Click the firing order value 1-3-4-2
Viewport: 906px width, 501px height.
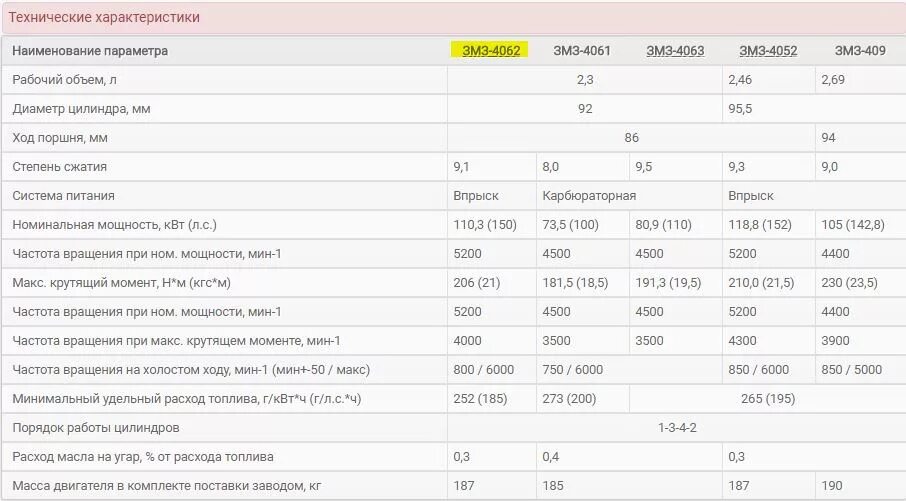(x=677, y=428)
